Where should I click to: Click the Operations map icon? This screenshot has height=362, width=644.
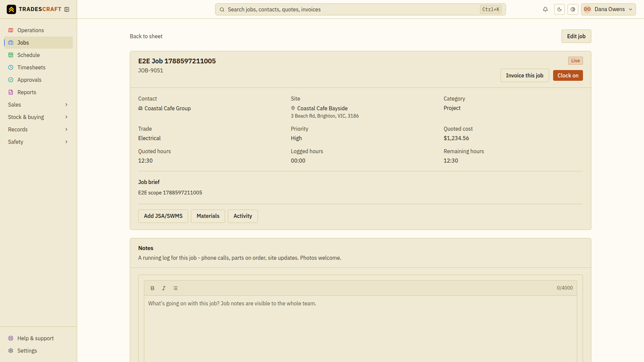point(11,30)
